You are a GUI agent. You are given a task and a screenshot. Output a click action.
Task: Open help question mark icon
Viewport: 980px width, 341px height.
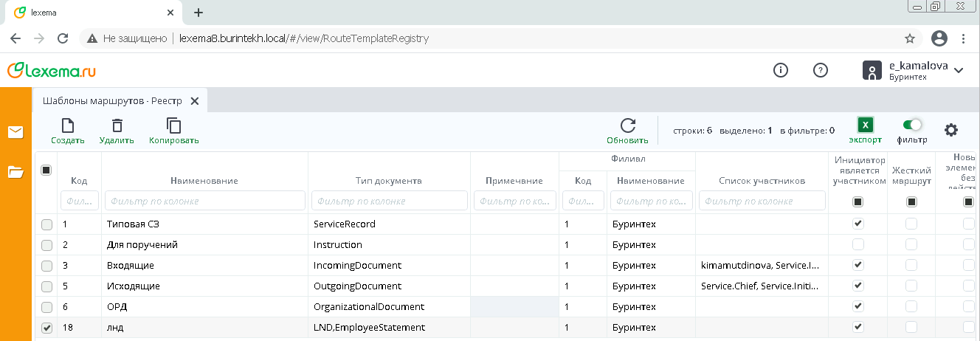point(820,70)
